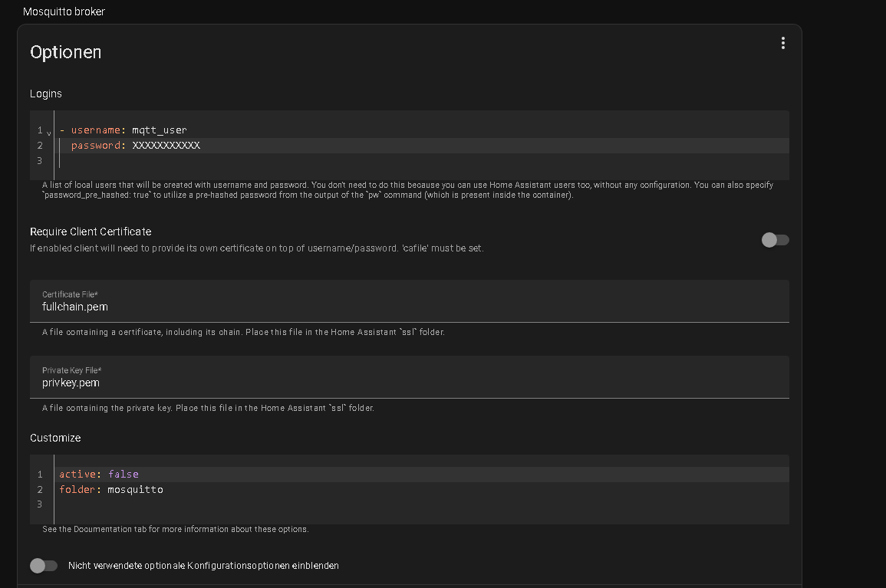Click the 'Nicht verwendete optionale Konfigurationsoptionen einblenden' label
Screen dimensions: 886x588
click(203, 566)
